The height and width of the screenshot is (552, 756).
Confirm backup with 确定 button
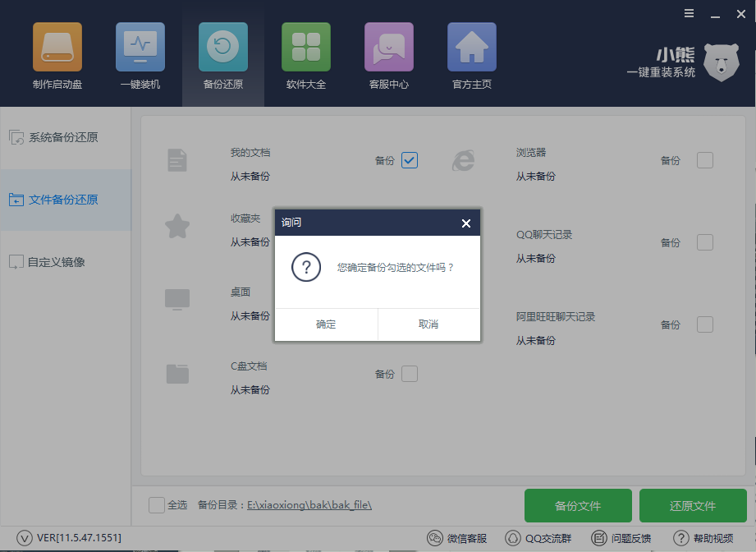[x=326, y=324]
